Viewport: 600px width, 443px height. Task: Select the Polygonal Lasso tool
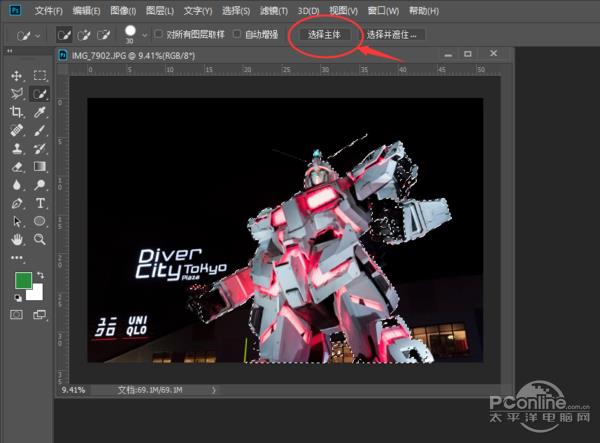click(x=16, y=94)
